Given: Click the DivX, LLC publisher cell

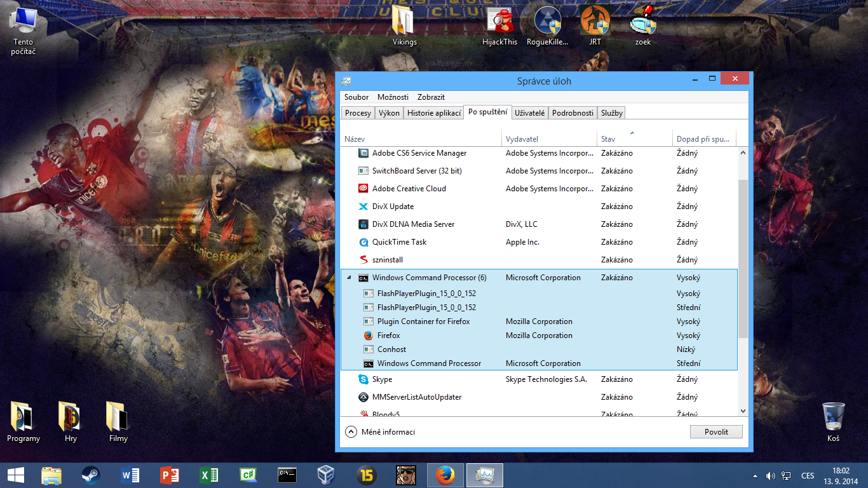Looking at the screenshot, I should tap(522, 224).
